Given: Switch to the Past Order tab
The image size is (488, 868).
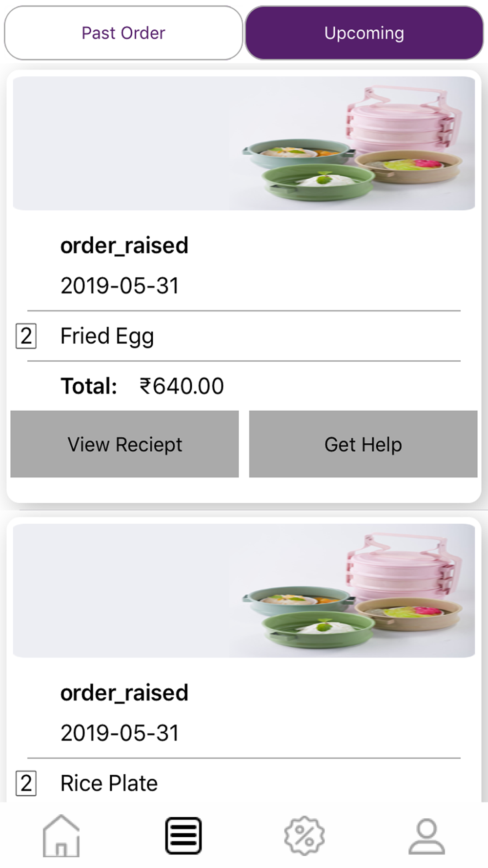Looking at the screenshot, I should 123,33.
